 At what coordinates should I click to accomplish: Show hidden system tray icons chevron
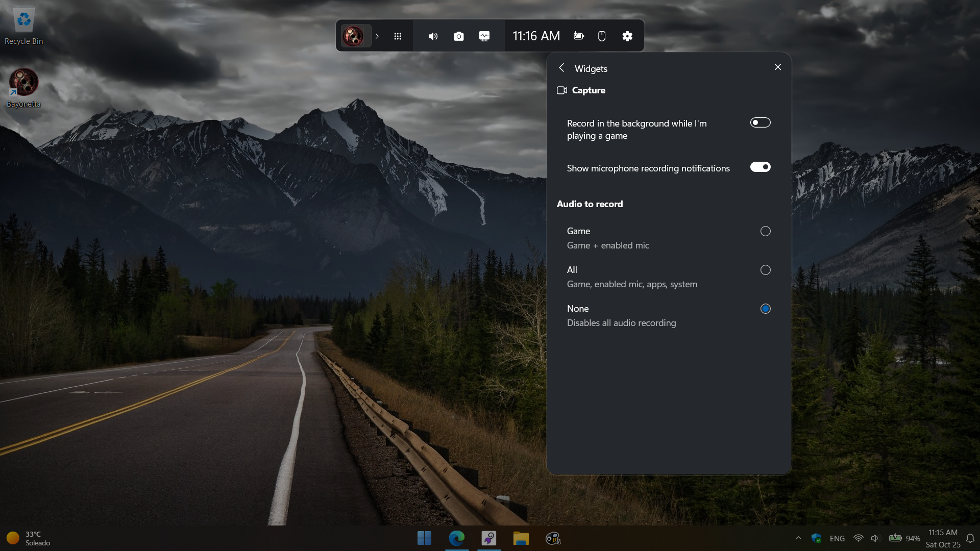click(x=798, y=538)
